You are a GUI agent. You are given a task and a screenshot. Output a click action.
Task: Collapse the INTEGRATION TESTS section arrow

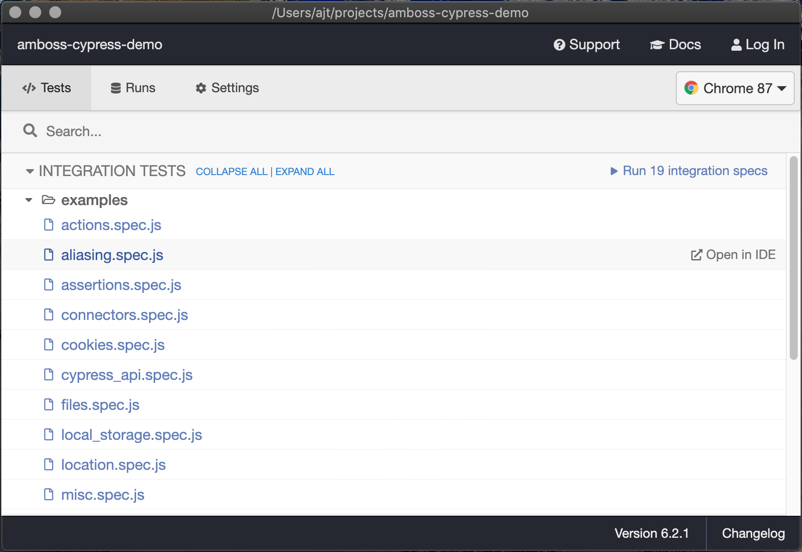coord(30,171)
